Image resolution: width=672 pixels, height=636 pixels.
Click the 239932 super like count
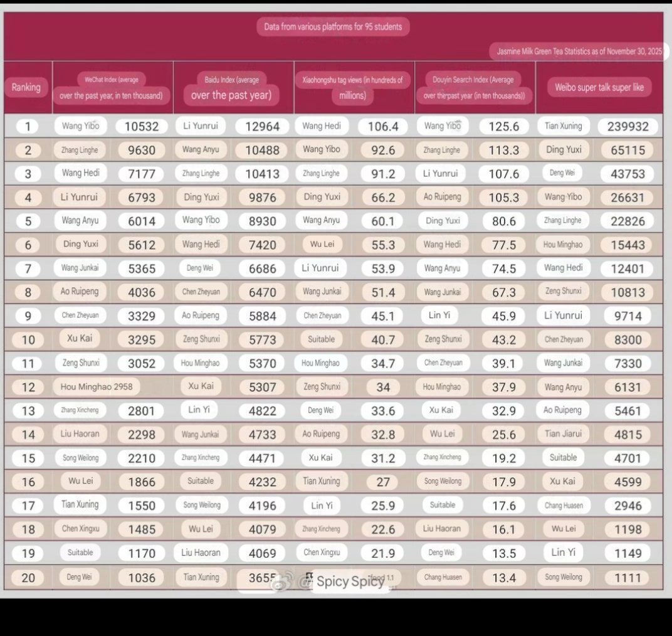[x=627, y=125]
